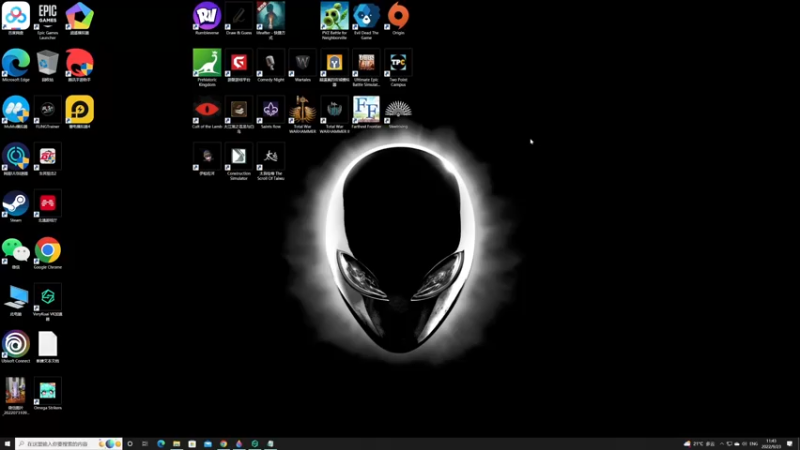Open the white fan-shaped Steelrising shortcut
Screen dimensions: 800x450
pos(398,111)
